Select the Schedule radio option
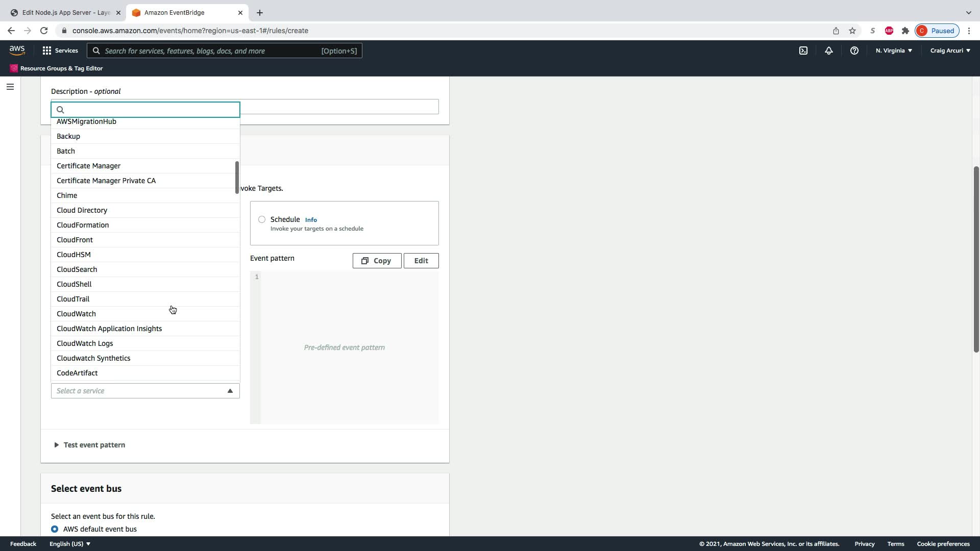 coord(262,219)
